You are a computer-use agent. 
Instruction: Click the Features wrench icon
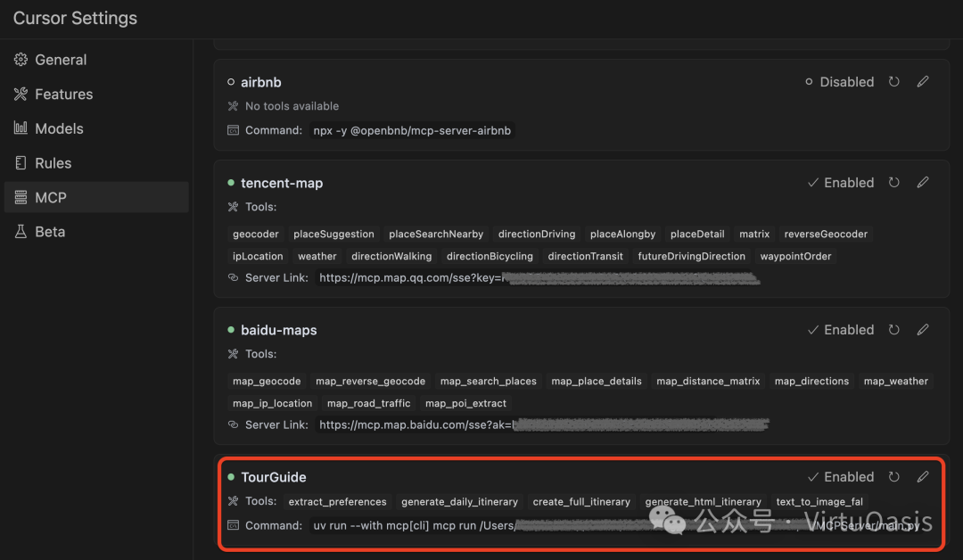click(x=21, y=94)
